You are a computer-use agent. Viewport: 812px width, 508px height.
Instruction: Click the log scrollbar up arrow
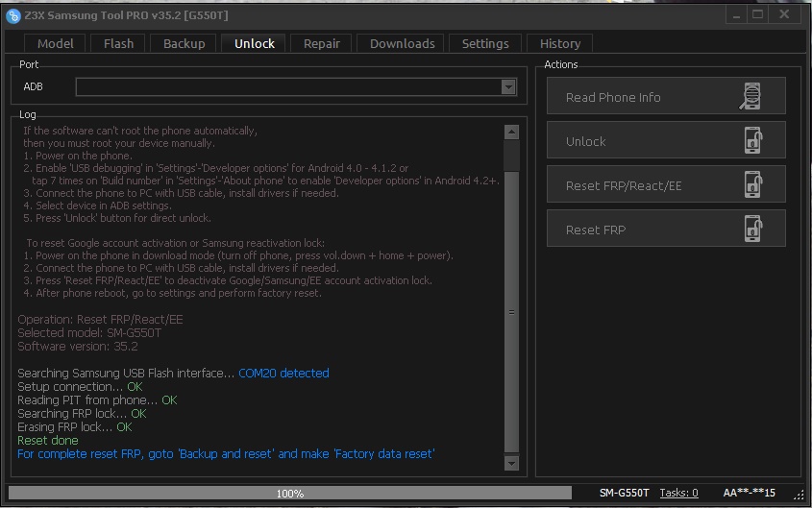(x=511, y=133)
